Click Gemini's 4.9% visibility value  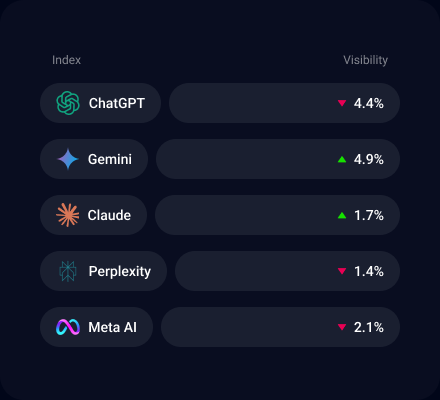(369, 159)
